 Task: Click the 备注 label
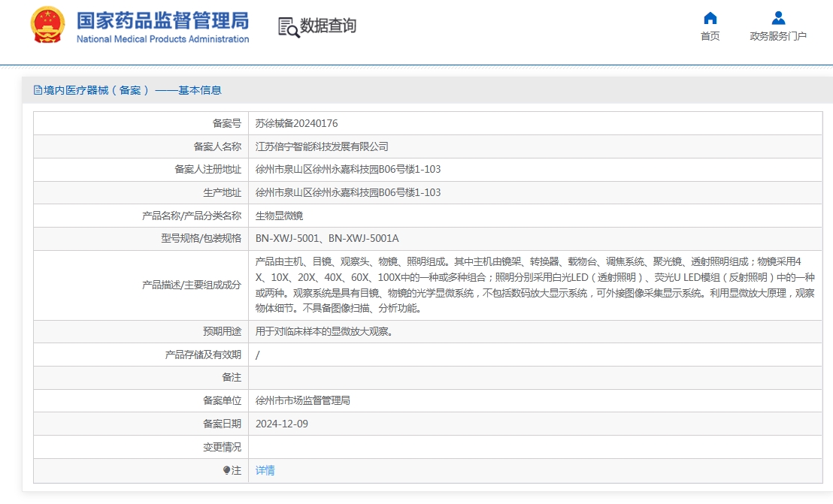click(x=232, y=378)
